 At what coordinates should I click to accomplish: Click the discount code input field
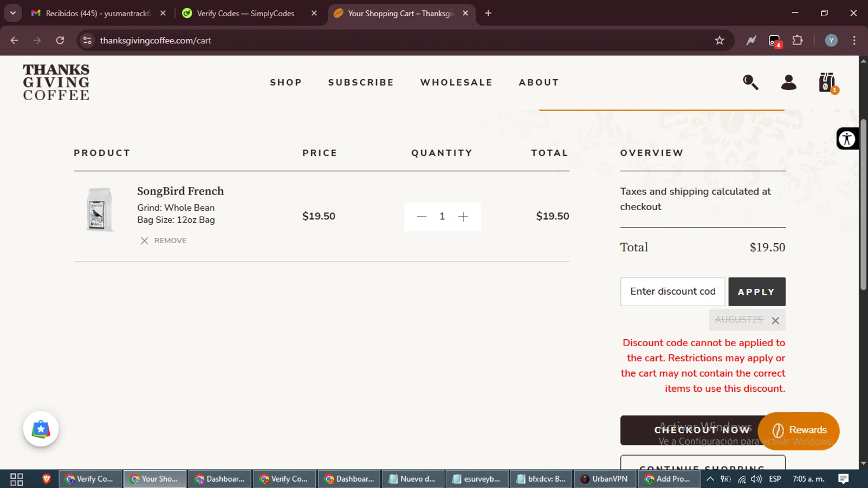pyautogui.click(x=672, y=292)
